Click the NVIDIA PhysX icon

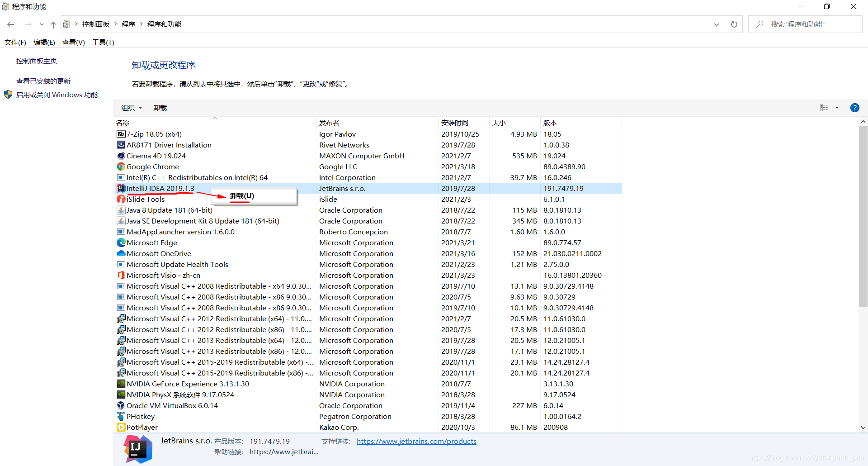(x=121, y=395)
